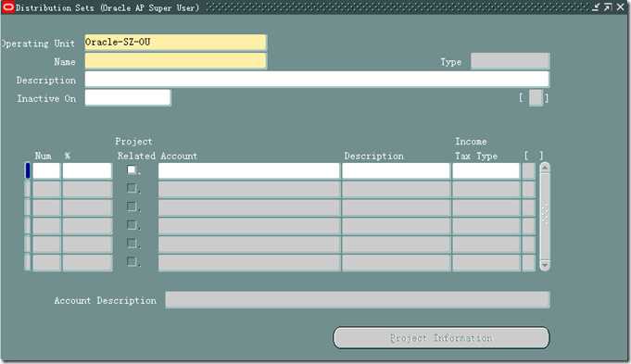Click the Account Description field
Screen dimensions: 631x364
pyautogui.click(x=358, y=300)
